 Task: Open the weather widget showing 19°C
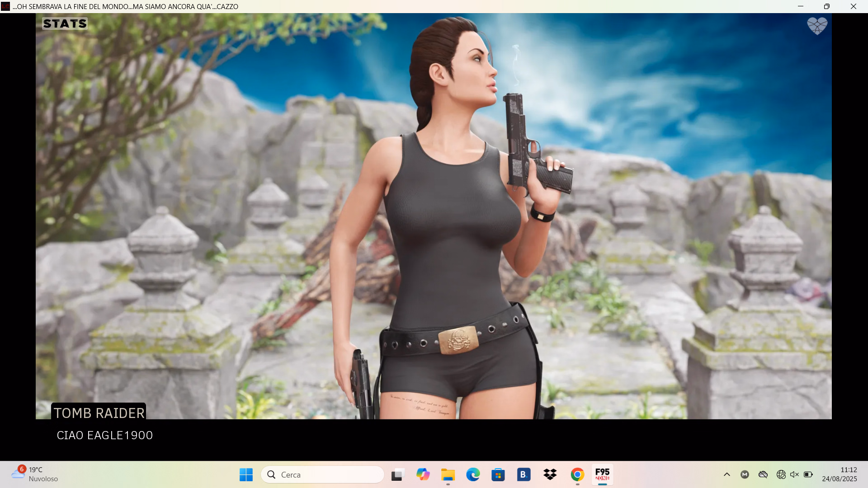(x=35, y=474)
